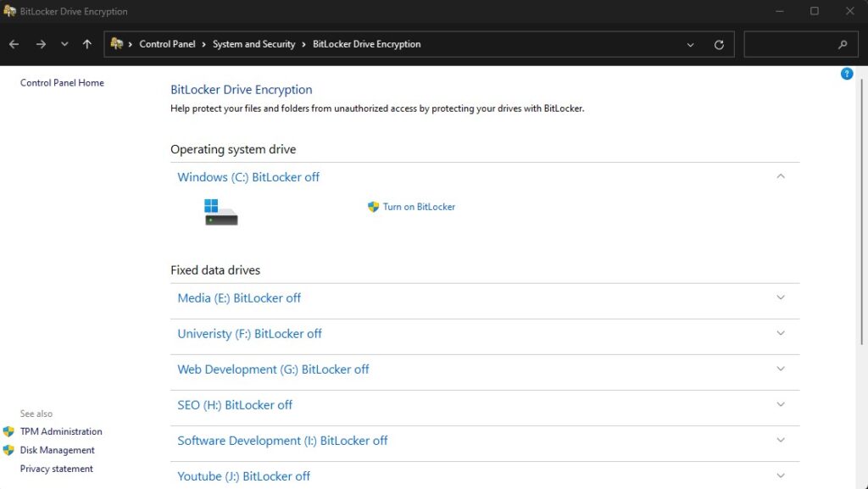868x489 pixels.
Task: Expand the Media (E:) chevron
Action: point(781,297)
